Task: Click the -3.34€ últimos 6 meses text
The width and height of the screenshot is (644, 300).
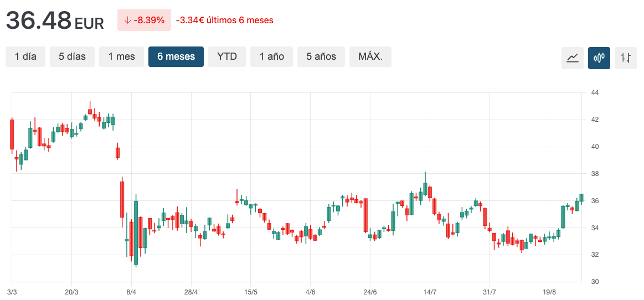Action: click(224, 20)
